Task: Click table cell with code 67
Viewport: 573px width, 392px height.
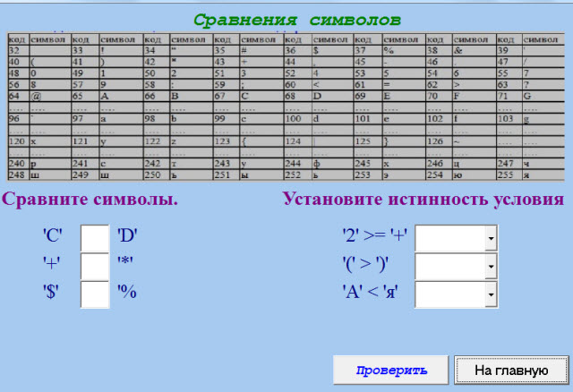Action: [227, 96]
